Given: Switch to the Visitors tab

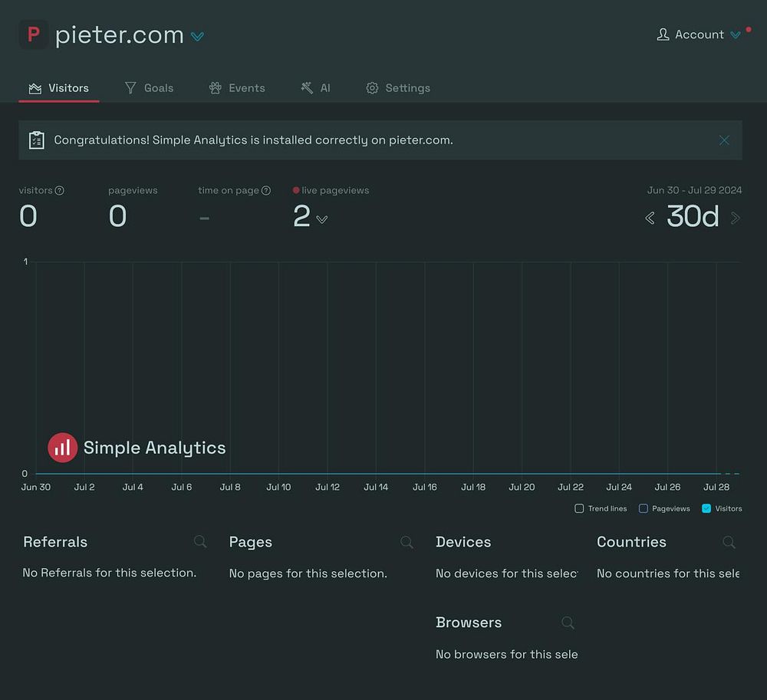Looking at the screenshot, I should pos(59,88).
